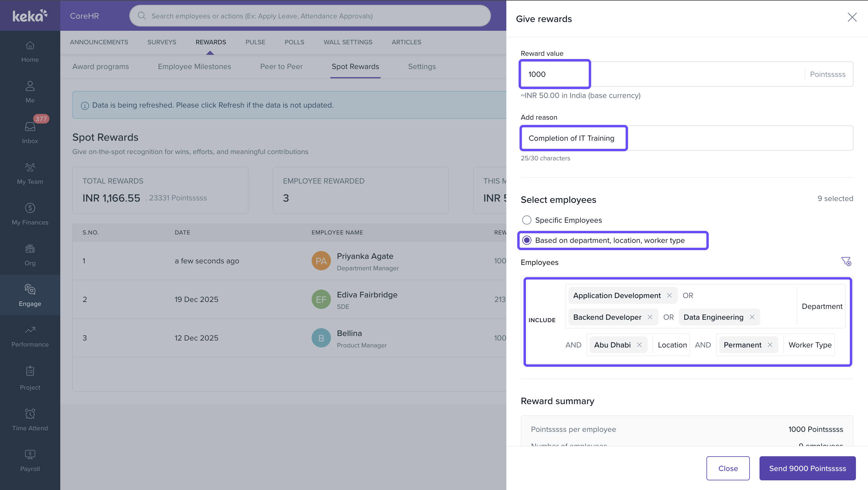
Task: Open the SURVEYS tab
Action: point(162,42)
